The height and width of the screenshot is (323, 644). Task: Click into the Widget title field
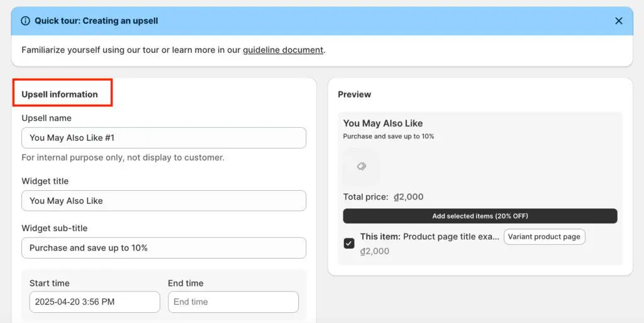coord(164,201)
